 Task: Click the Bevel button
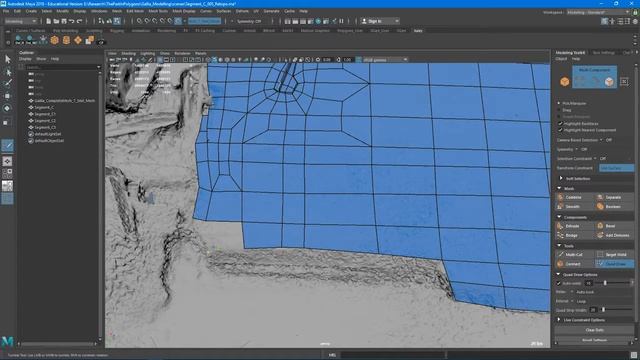[x=614, y=226]
